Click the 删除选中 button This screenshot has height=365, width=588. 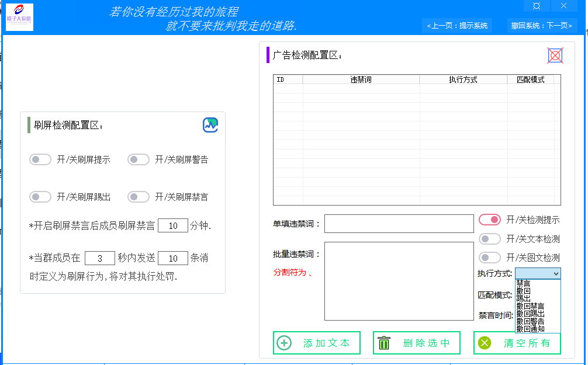click(x=416, y=343)
